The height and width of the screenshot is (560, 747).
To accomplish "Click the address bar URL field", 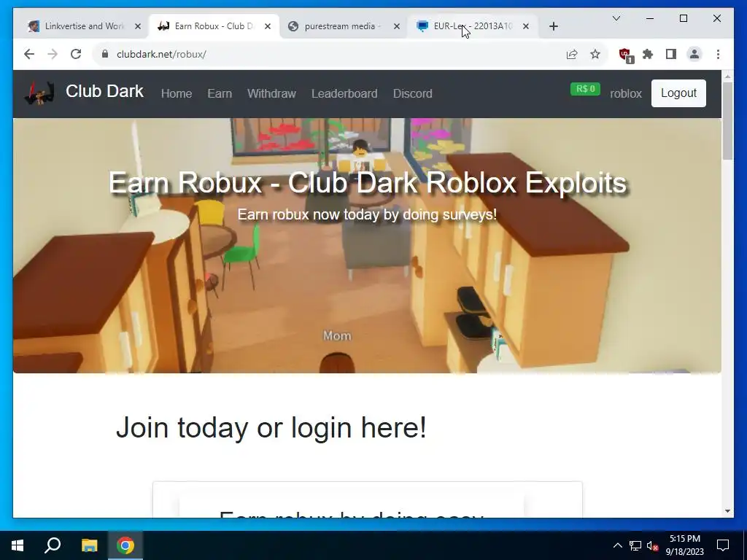I will [333, 54].
